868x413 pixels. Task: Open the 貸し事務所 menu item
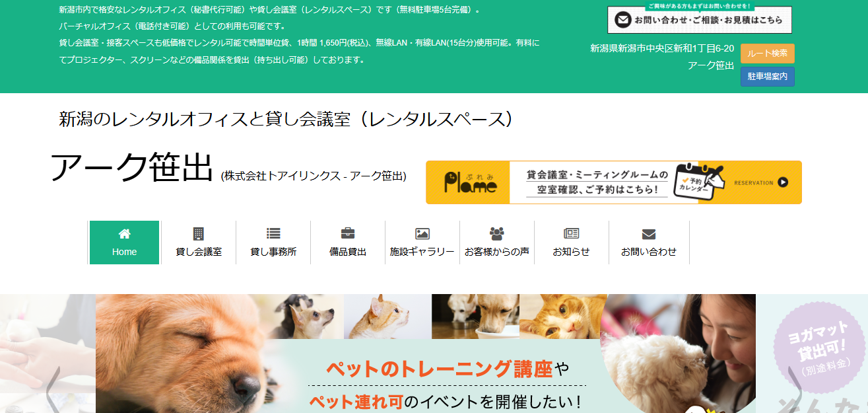[x=273, y=243]
